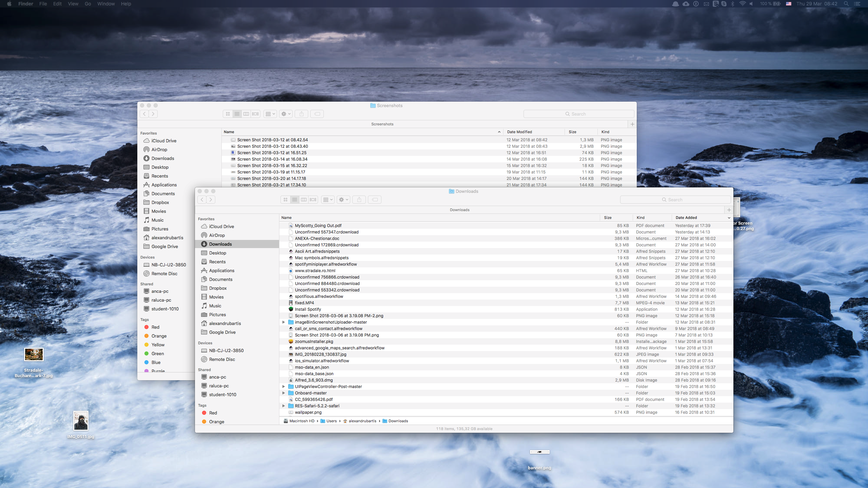This screenshot has width=868, height=488.
Task: Open arrange dropdown in Downloads toolbar
Action: click(328, 200)
